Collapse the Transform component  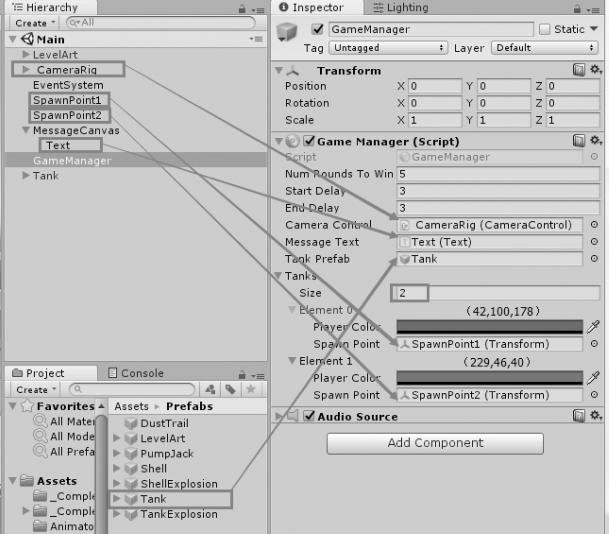[278, 70]
